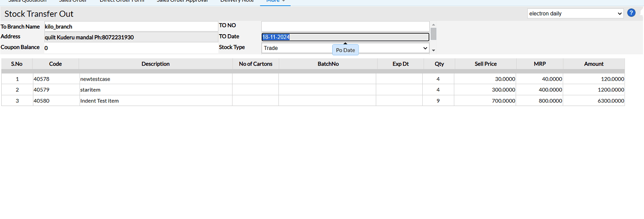The image size is (644, 219).
Task: Click the MRP 40.0000 cell
Action: (x=540, y=79)
